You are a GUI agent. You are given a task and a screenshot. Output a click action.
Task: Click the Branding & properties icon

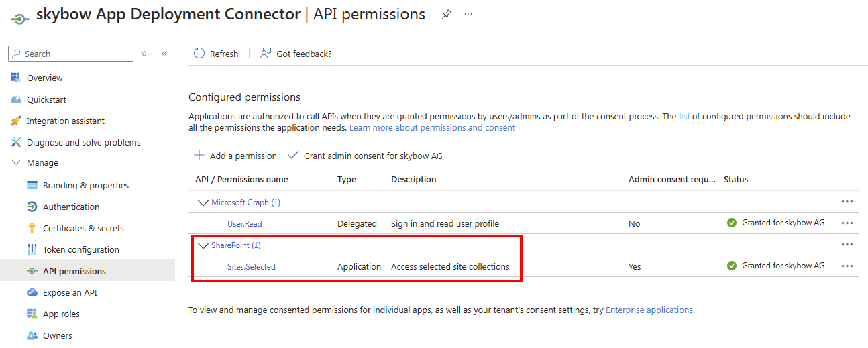(32, 185)
